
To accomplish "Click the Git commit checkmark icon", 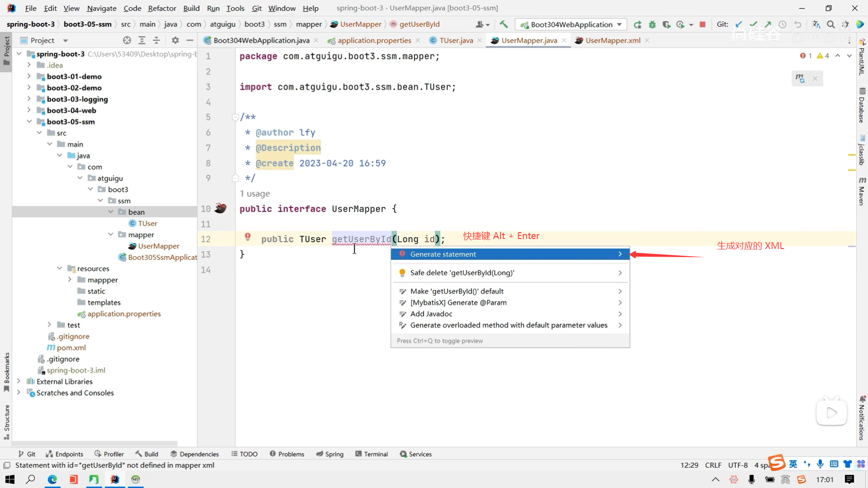I will click(x=753, y=24).
